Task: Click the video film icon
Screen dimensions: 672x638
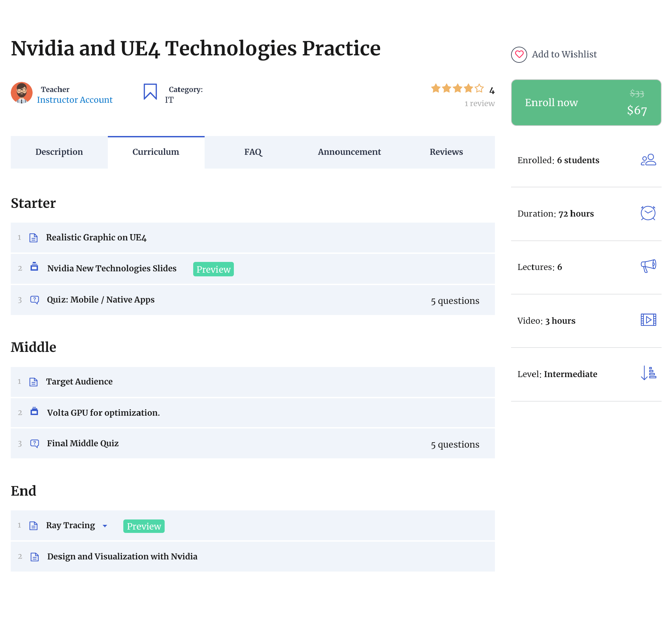Action: click(648, 320)
